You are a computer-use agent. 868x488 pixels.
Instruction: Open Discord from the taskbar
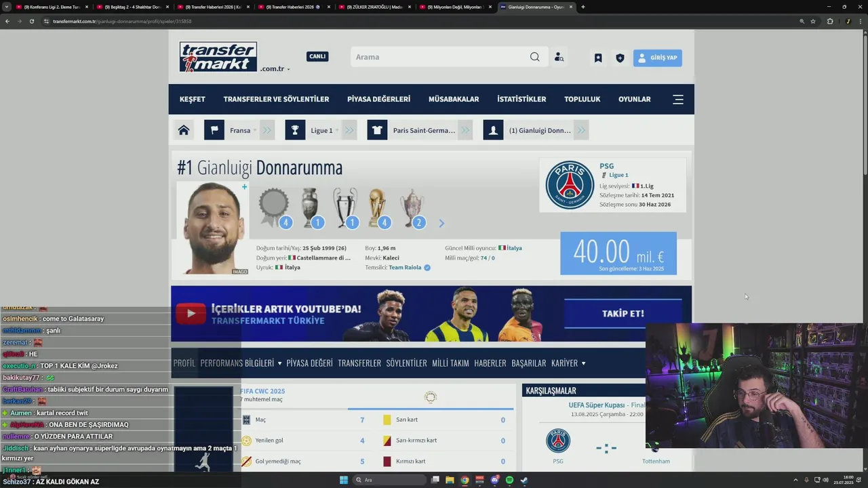pos(494,480)
